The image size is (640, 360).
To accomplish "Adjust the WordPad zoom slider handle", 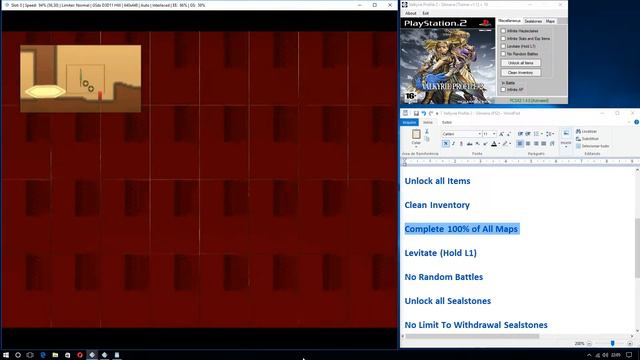I will click(612, 344).
